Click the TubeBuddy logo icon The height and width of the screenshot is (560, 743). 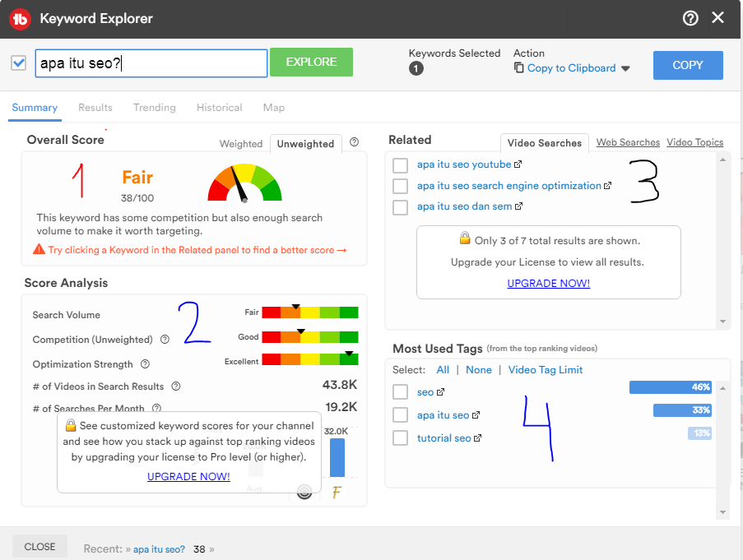(20, 19)
